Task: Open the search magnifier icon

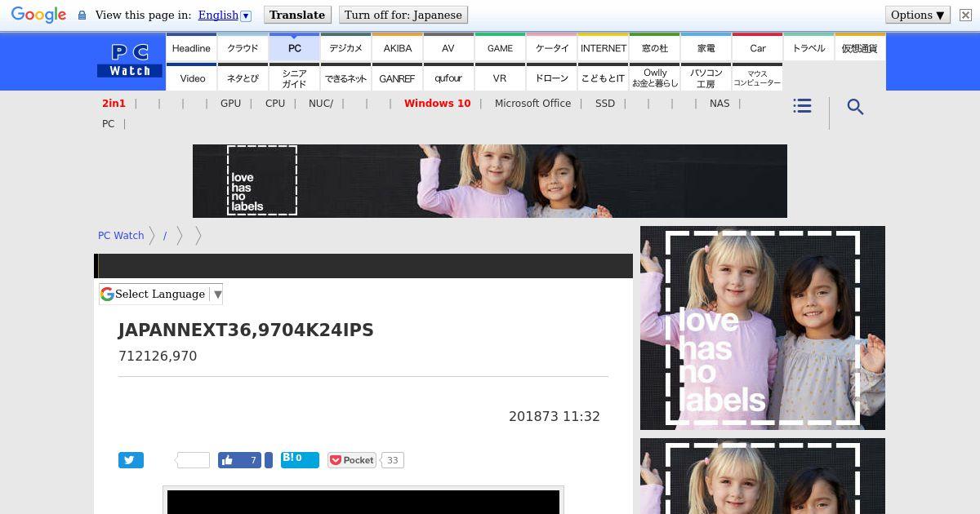Action: pos(855,107)
